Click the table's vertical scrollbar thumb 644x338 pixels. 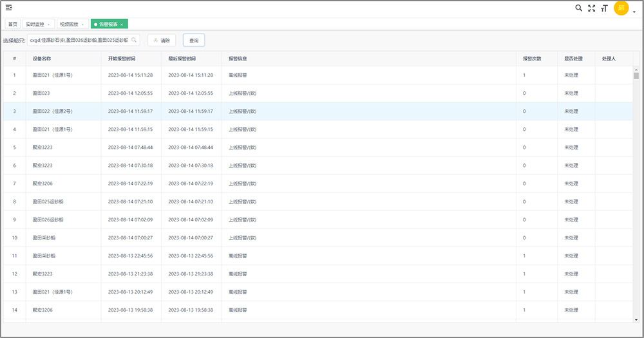click(636, 75)
